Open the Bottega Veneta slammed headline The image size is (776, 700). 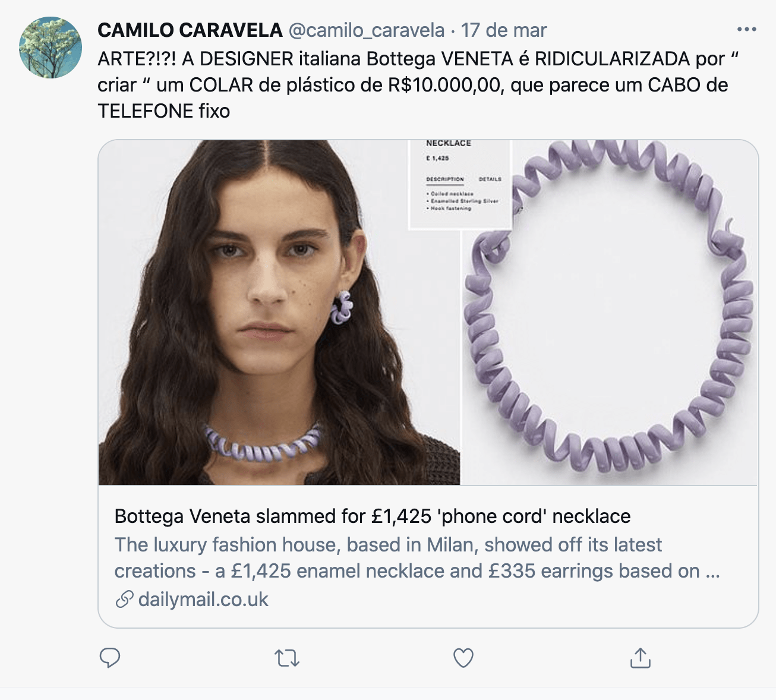(x=373, y=516)
